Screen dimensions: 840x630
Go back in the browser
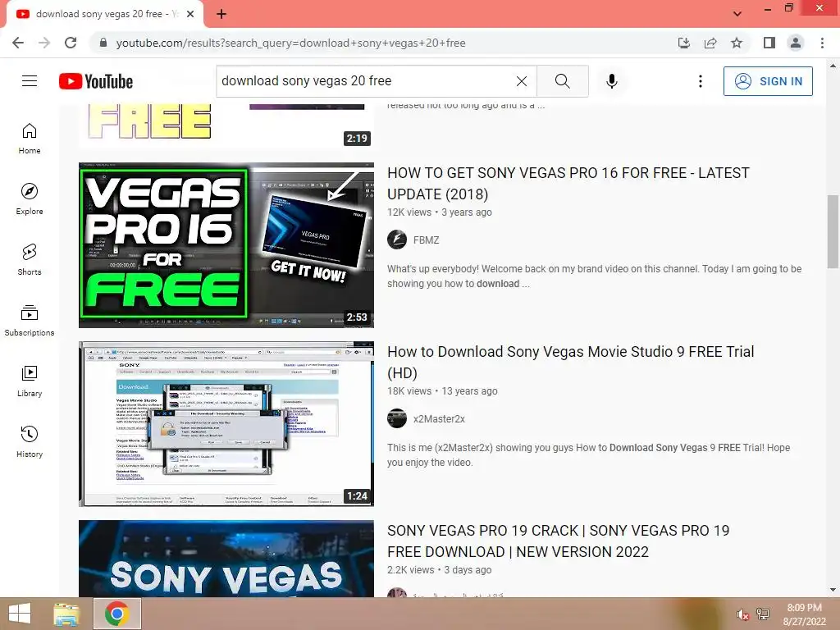(x=18, y=43)
